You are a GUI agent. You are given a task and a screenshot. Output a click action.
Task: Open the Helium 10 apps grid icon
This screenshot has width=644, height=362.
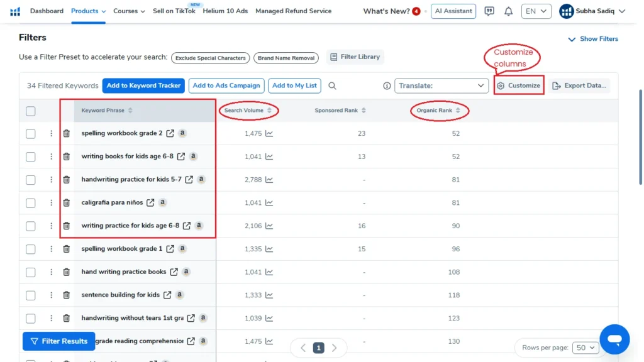(x=14, y=11)
